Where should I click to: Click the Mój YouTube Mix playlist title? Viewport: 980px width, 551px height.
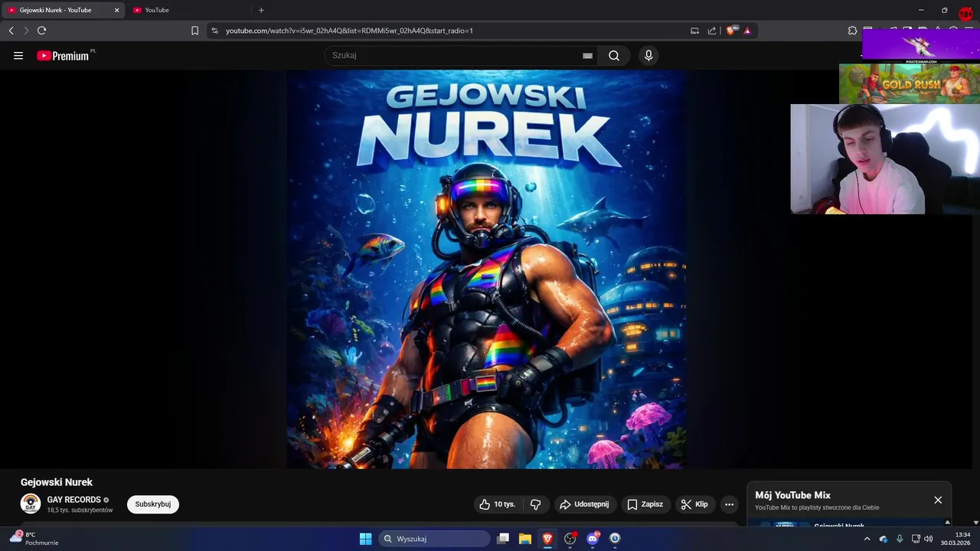(792, 495)
